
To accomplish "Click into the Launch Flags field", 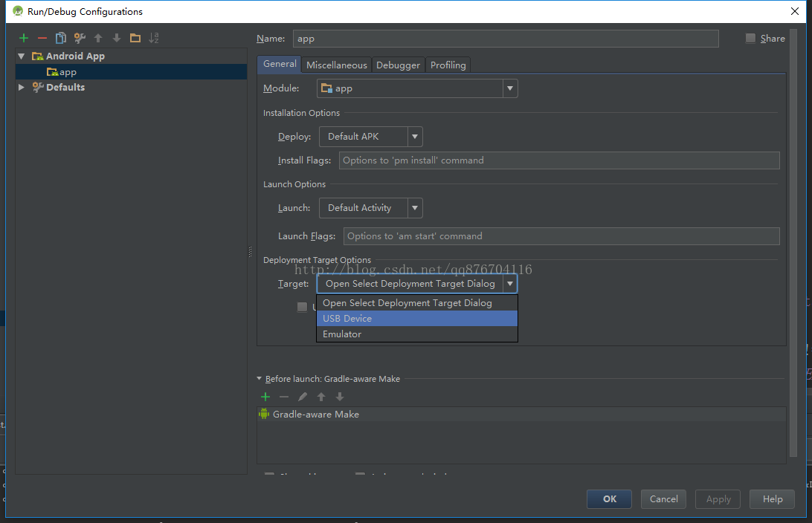I will pyautogui.click(x=561, y=236).
